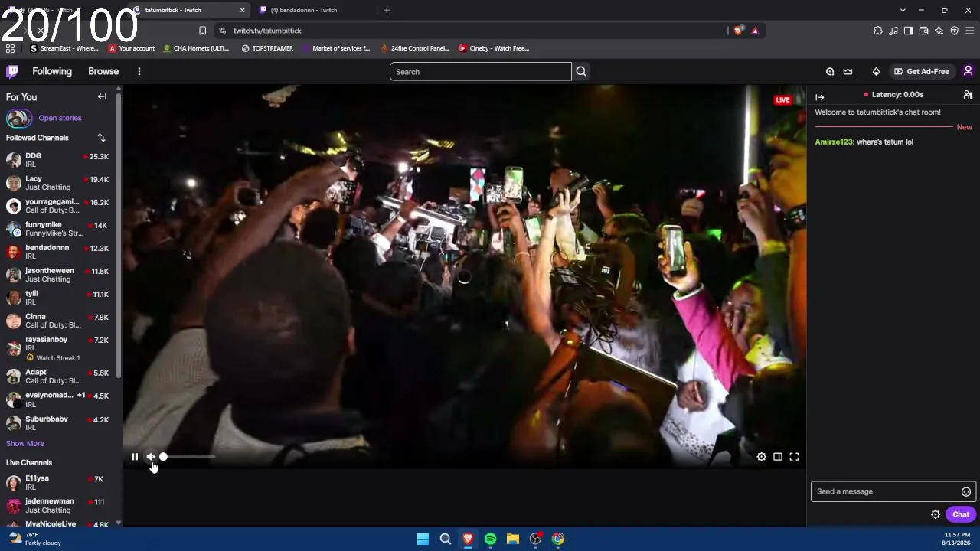This screenshot has height=551, width=980.
Task: Open chat settings gear icon
Action: tap(936, 514)
